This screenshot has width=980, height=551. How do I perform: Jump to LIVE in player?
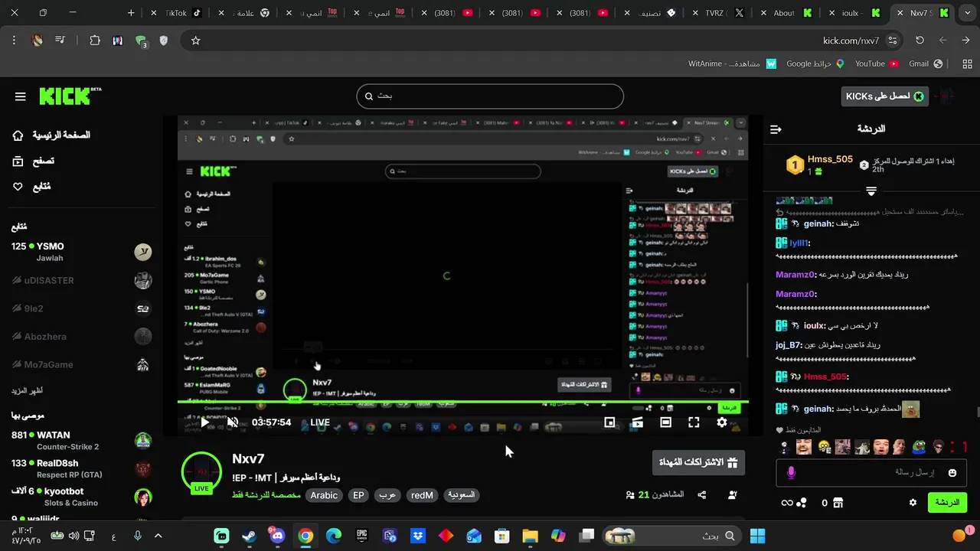click(320, 422)
